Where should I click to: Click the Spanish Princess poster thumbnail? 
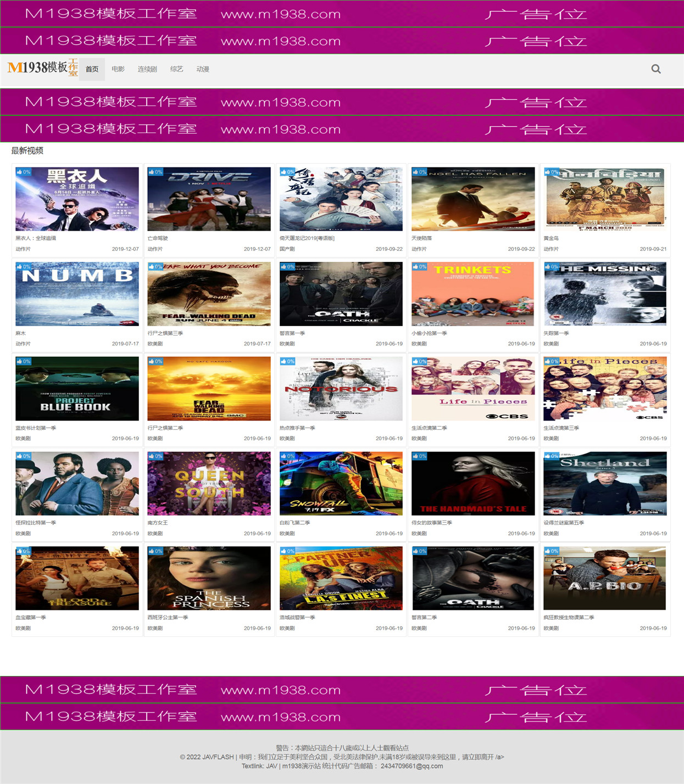point(209,578)
